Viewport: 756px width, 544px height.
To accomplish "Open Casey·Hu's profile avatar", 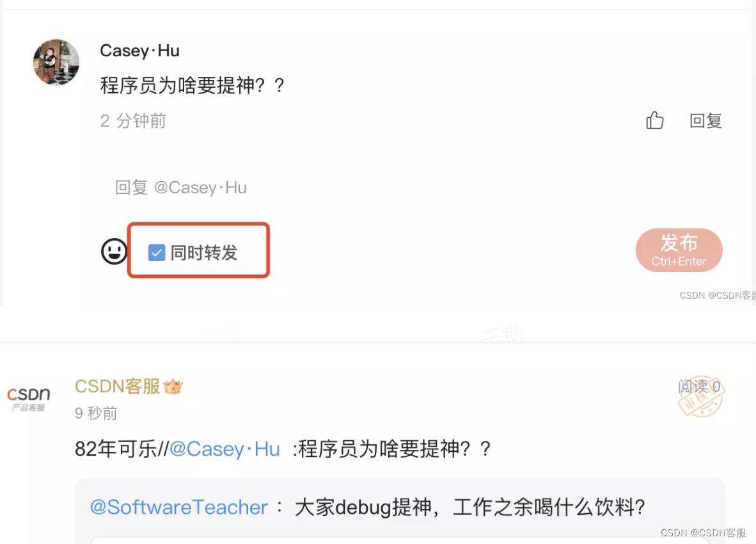I will click(56, 62).
